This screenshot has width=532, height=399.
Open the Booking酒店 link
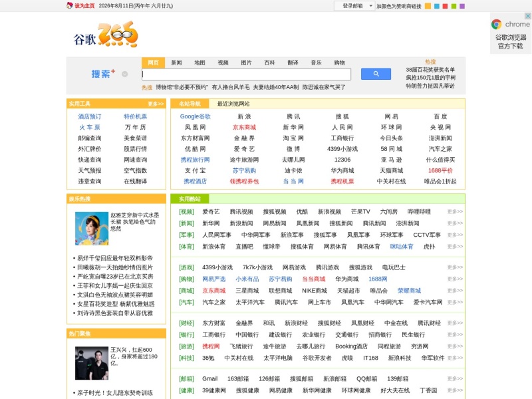point(351,346)
